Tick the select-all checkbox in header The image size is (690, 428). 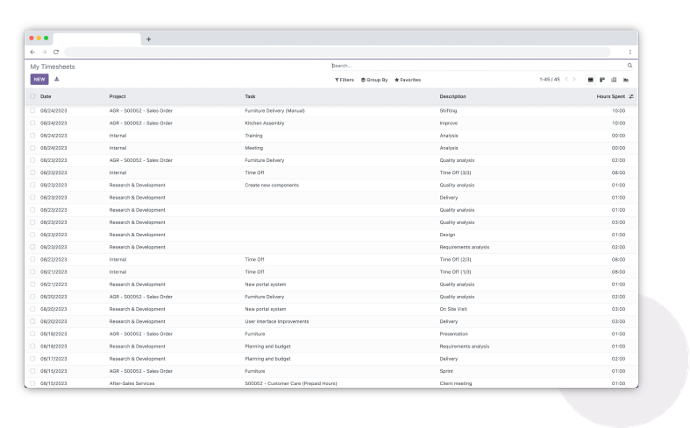click(33, 96)
